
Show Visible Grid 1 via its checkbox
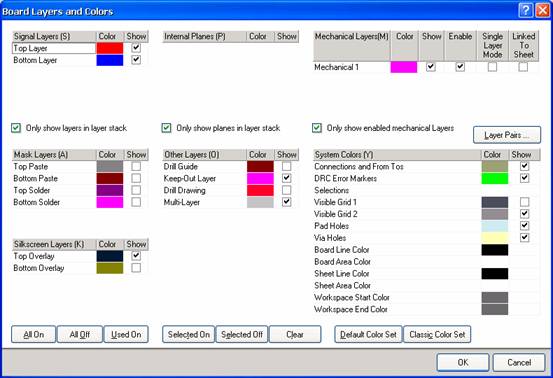524,202
